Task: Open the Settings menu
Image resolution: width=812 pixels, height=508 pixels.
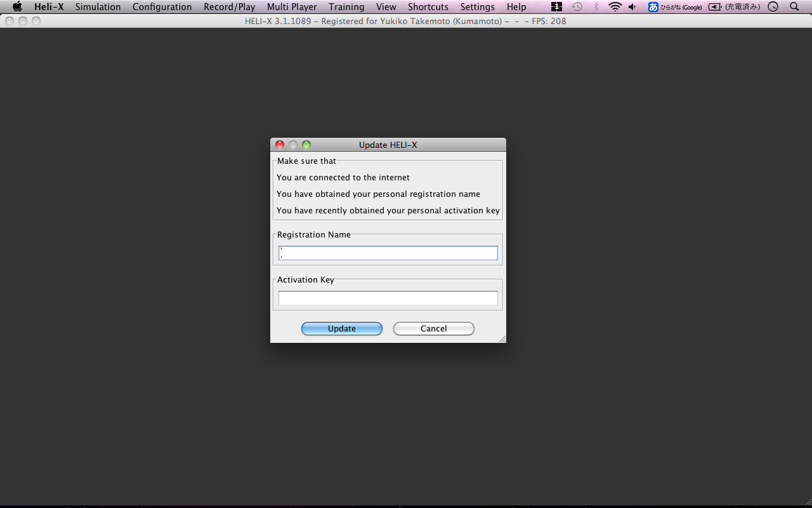Action: point(477,7)
